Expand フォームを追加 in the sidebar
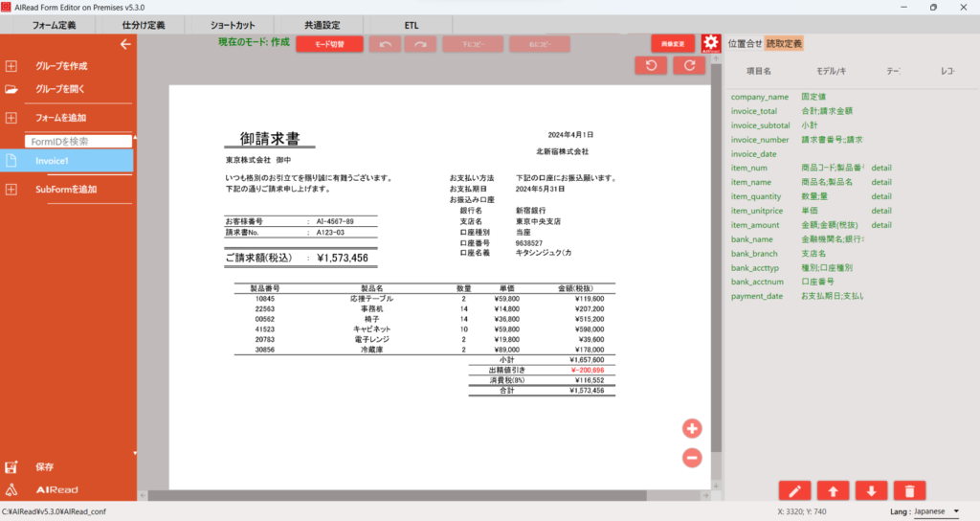The image size is (980, 521). pyautogui.click(x=61, y=118)
